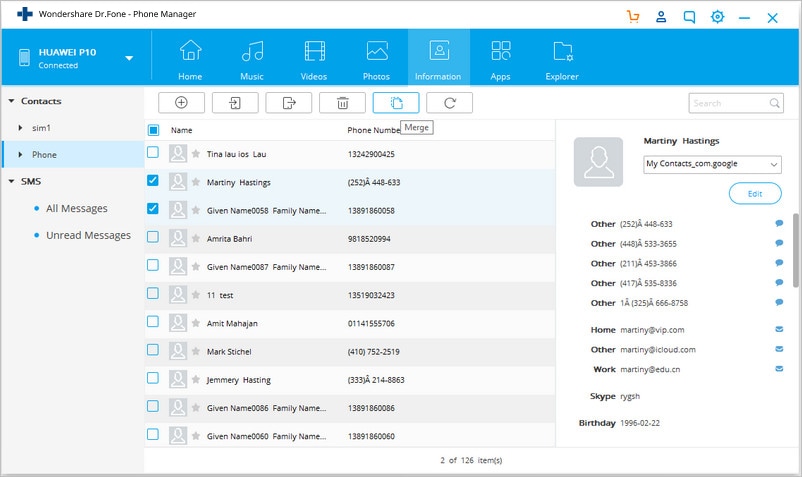
Task: Click Martiny Hastings profile picture placeholder
Action: pos(598,162)
